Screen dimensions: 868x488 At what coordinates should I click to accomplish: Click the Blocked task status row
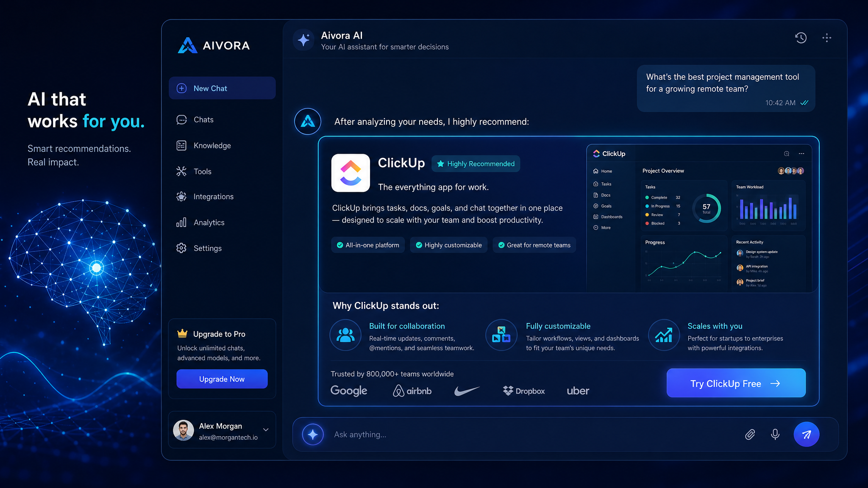pyautogui.click(x=662, y=223)
